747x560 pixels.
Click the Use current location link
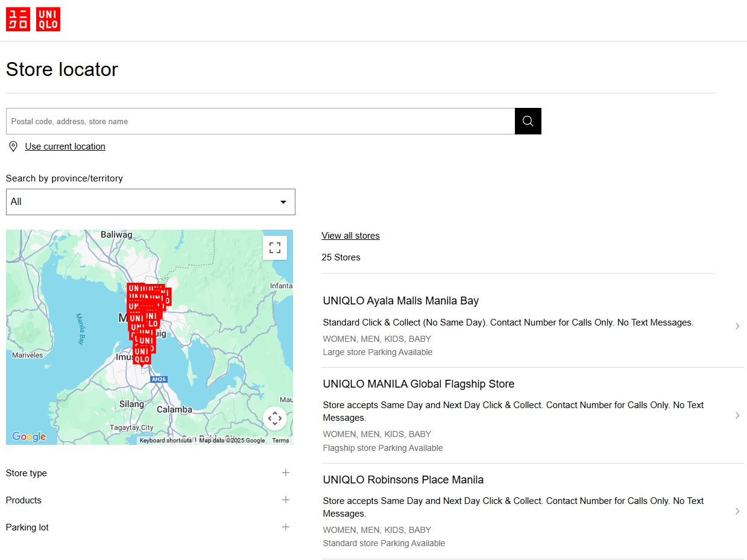pos(65,146)
